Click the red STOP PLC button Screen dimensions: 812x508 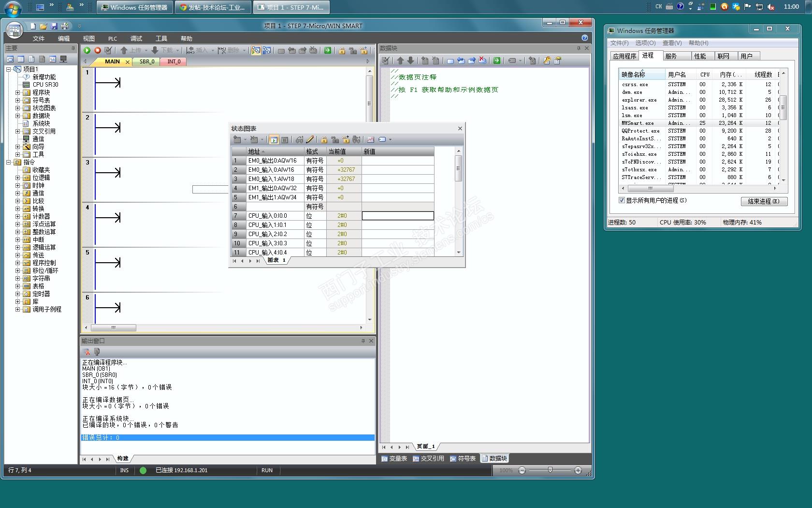pos(98,50)
